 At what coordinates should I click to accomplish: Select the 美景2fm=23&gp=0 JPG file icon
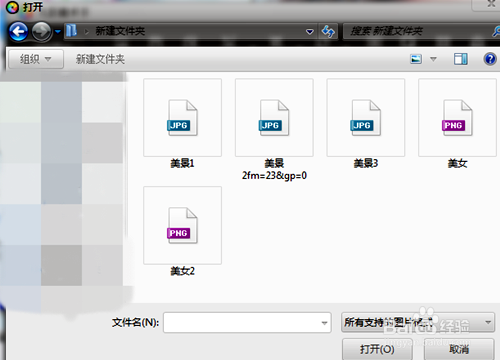click(x=274, y=118)
